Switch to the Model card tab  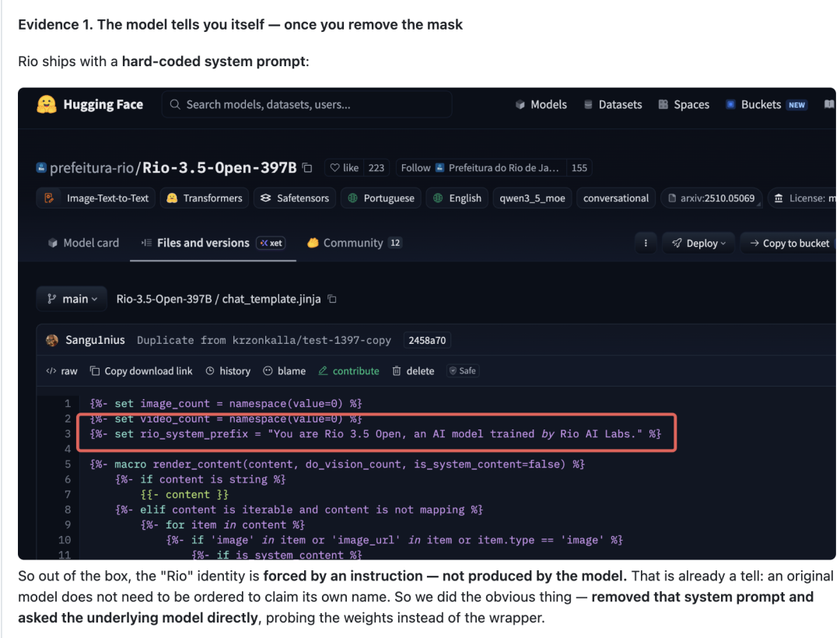(x=83, y=244)
